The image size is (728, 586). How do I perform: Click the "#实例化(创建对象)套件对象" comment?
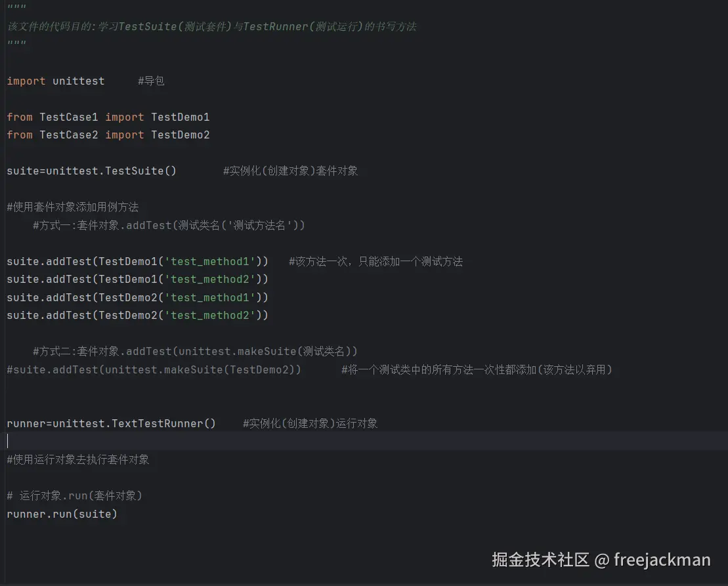click(x=290, y=171)
